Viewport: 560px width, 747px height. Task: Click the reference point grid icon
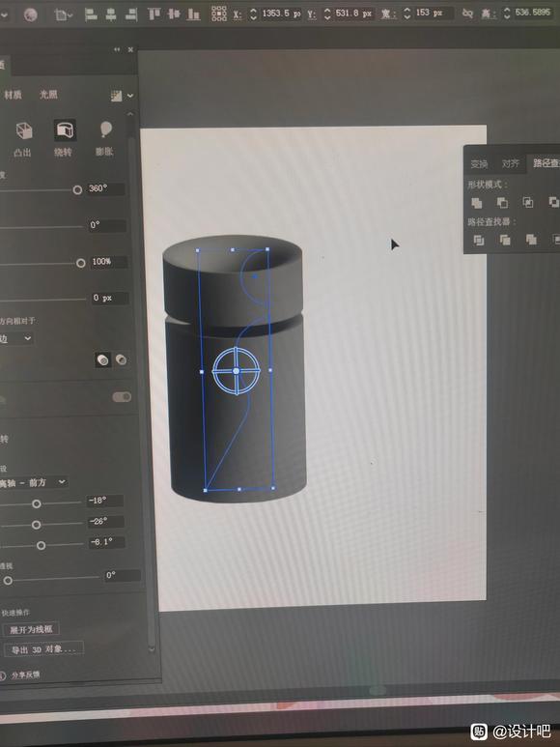[x=219, y=14]
